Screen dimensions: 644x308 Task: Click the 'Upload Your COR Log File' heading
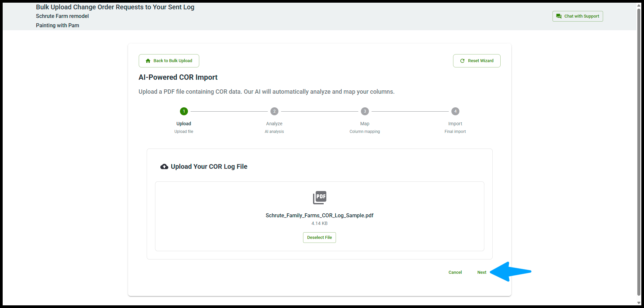tap(209, 167)
